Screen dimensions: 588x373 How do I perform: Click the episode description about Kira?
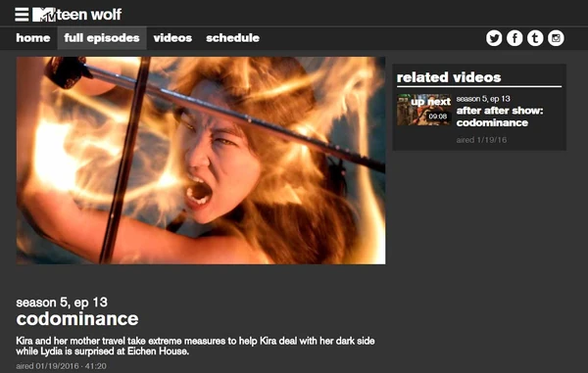click(195, 346)
